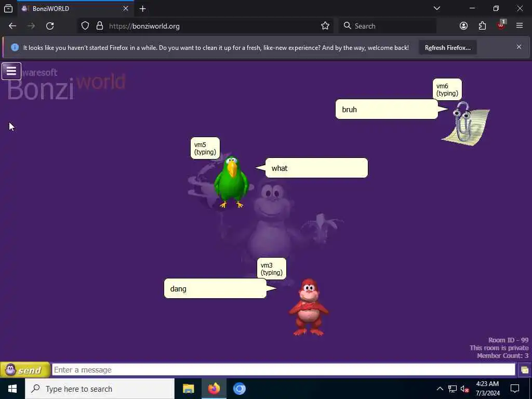
Task: Open the tracking protection shield icon
Action: pos(85,26)
